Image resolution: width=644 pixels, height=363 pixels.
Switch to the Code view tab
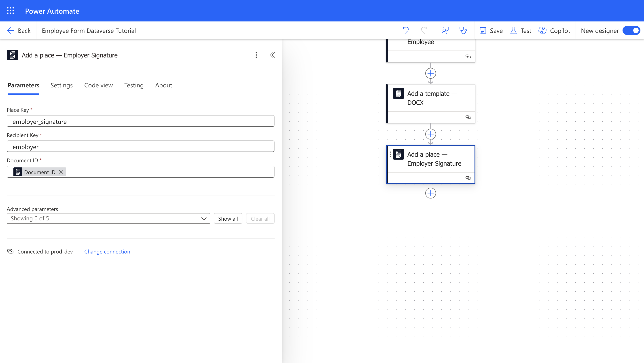98,85
